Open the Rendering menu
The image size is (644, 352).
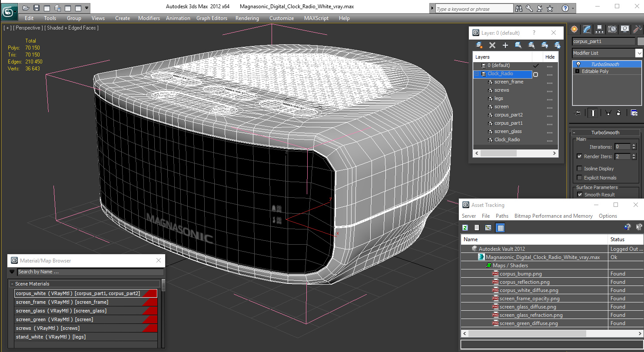247,18
